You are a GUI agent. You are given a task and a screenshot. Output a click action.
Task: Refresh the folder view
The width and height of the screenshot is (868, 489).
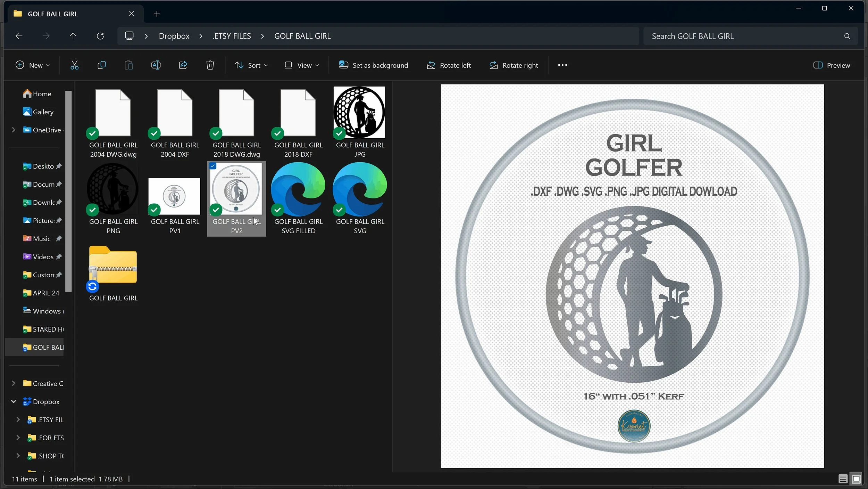click(100, 36)
